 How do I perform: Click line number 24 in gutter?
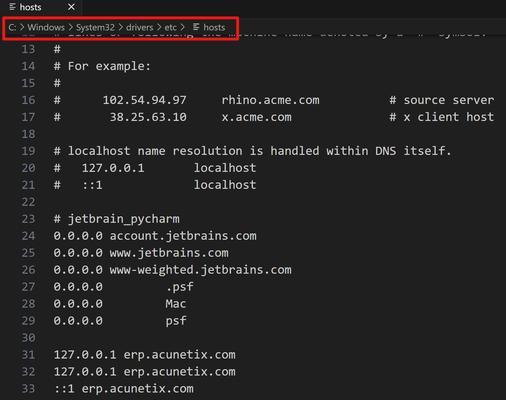pyautogui.click(x=28, y=236)
